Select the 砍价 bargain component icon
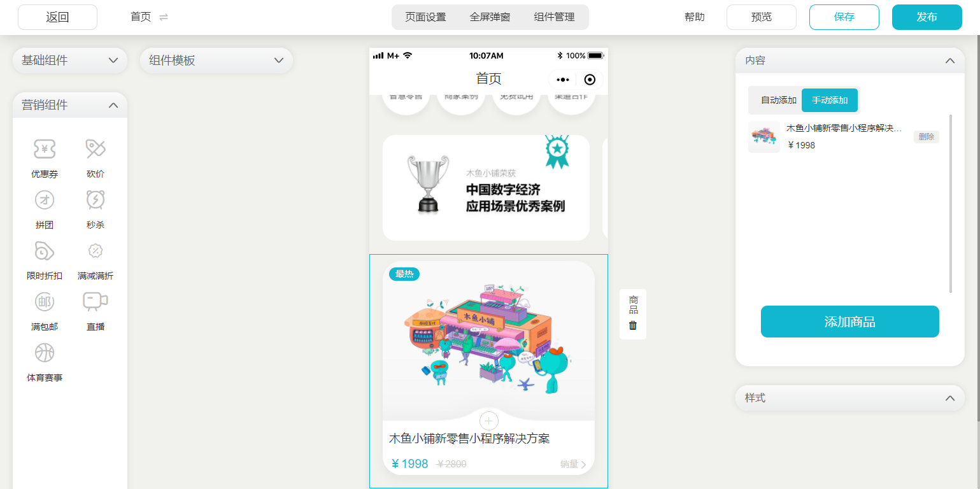Viewport: 980px width, 489px height. pos(96,149)
